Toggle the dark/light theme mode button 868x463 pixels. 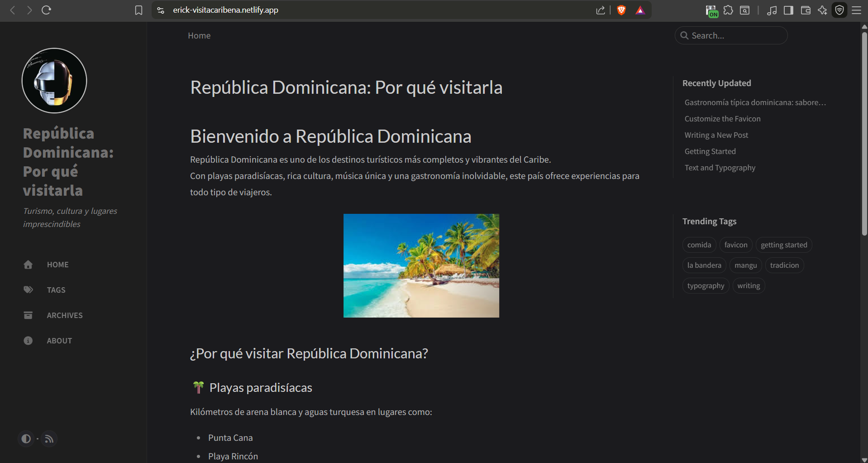pyautogui.click(x=26, y=439)
